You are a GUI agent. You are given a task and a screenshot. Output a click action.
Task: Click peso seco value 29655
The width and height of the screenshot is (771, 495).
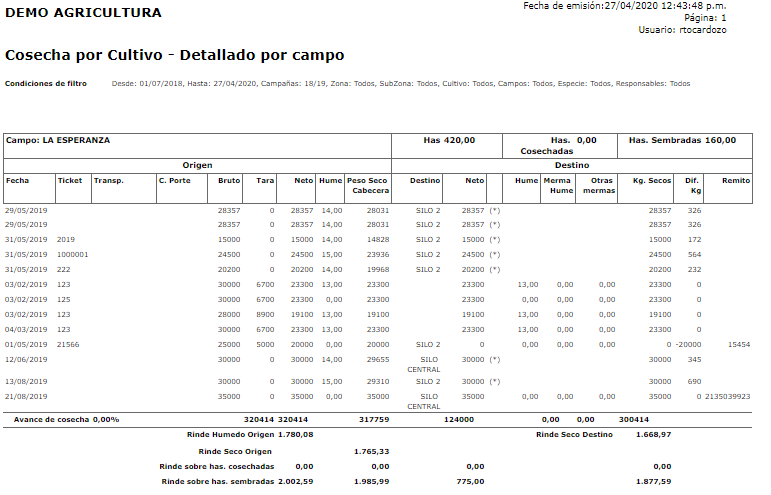pos(378,360)
